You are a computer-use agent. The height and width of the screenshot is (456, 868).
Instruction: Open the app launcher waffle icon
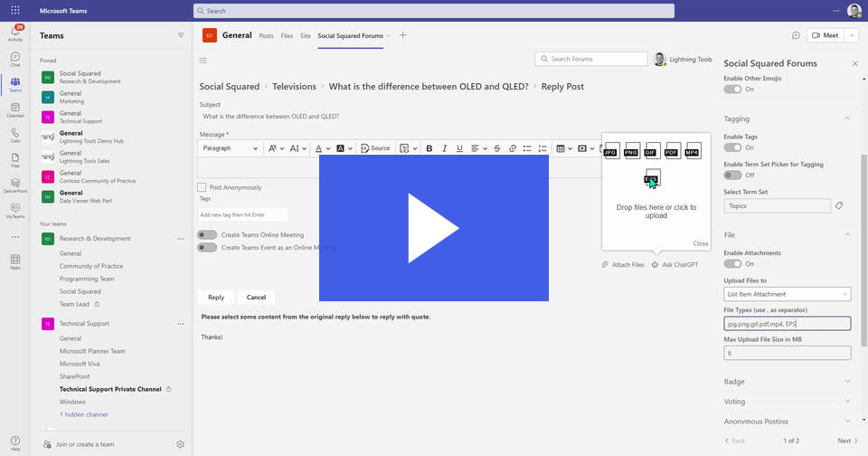15,11
